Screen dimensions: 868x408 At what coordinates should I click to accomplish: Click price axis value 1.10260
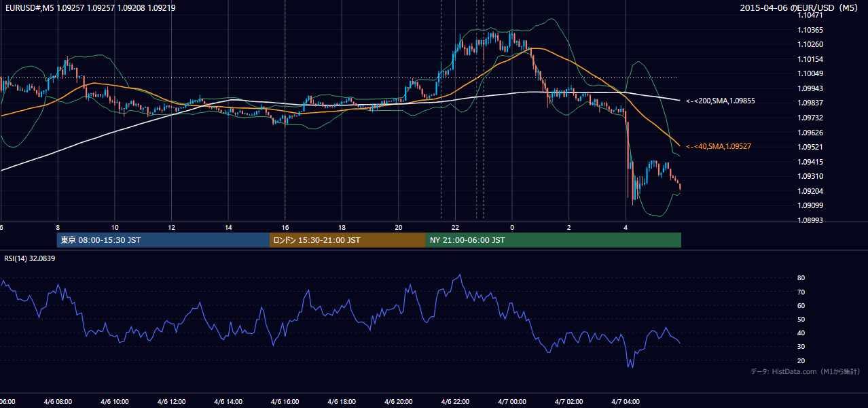810,44
